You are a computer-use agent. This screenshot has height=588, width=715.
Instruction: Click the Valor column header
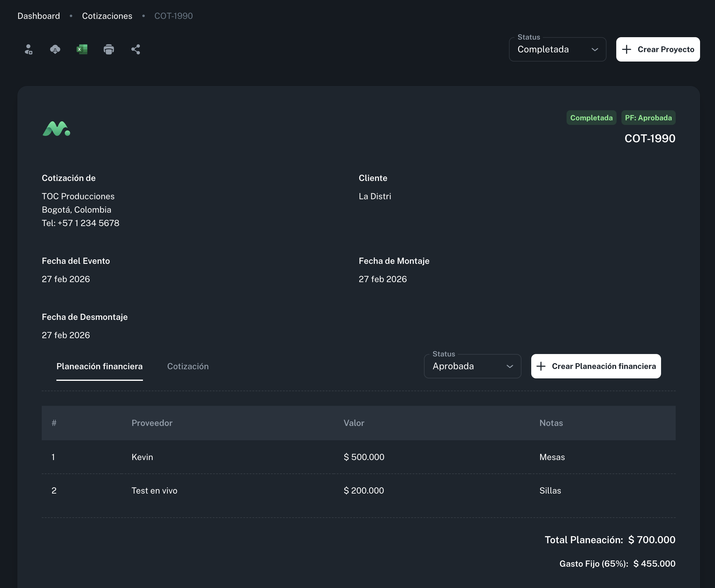(x=354, y=423)
